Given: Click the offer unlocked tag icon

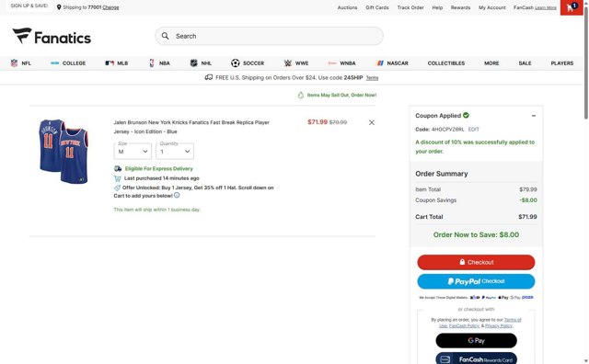Looking at the screenshot, I should [x=117, y=188].
